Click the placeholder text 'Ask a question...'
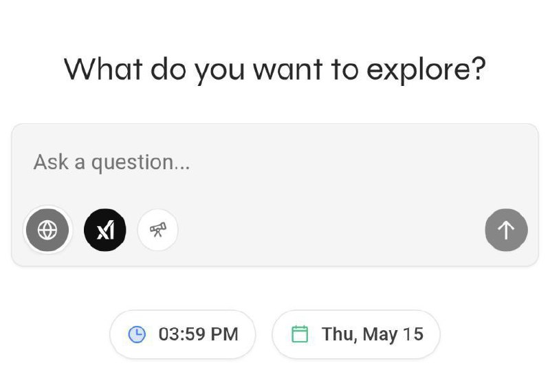The width and height of the screenshot is (550, 392). click(x=112, y=162)
